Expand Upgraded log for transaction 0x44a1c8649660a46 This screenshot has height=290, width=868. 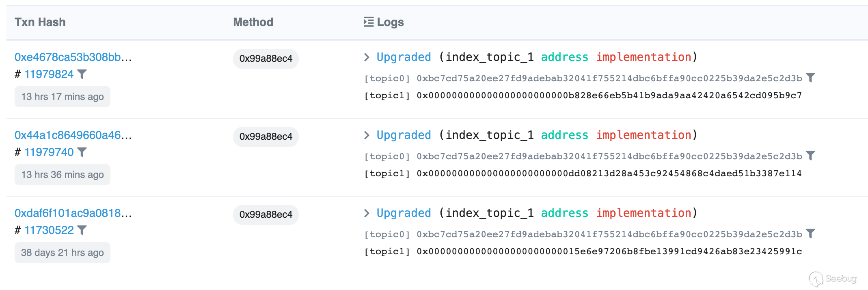(x=367, y=135)
